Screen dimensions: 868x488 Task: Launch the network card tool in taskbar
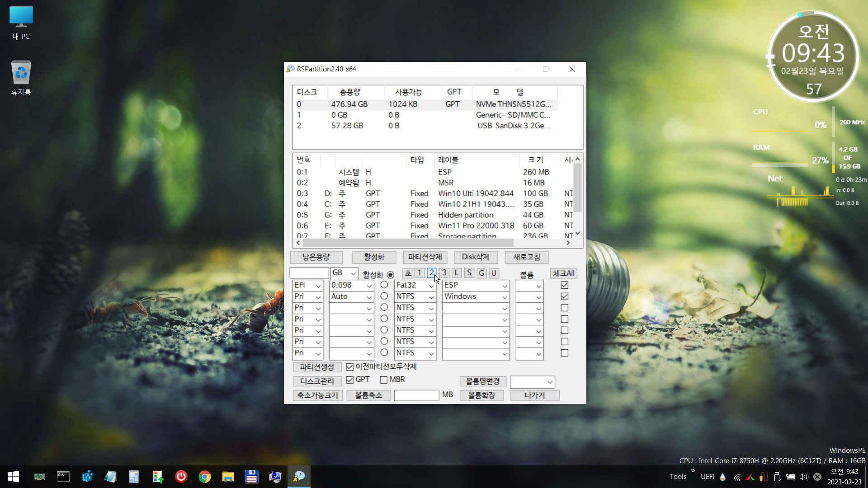40,477
